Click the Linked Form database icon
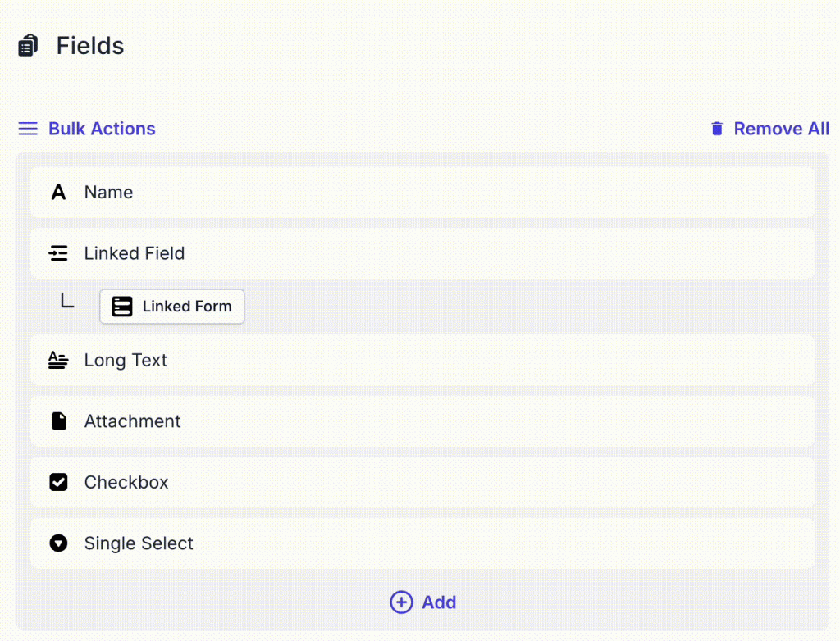The width and height of the screenshot is (840, 641). pos(122,307)
